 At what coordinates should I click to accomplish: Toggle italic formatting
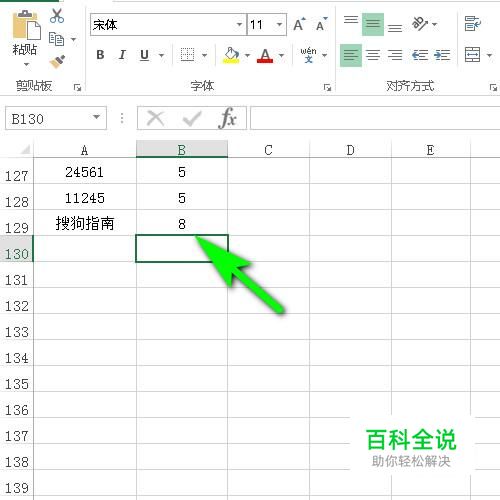pos(122,55)
